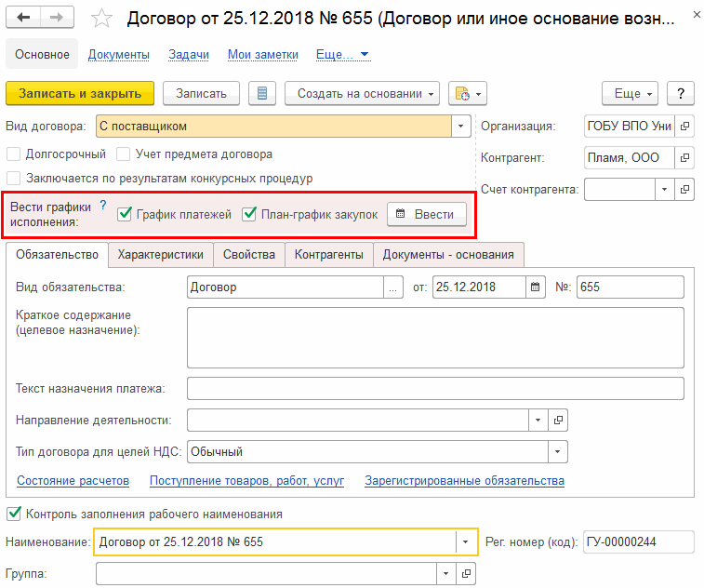Image resolution: width=704 pixels, height=588 pixels.
Task: Open the Группа field link icon
Action: coord(466,574)
